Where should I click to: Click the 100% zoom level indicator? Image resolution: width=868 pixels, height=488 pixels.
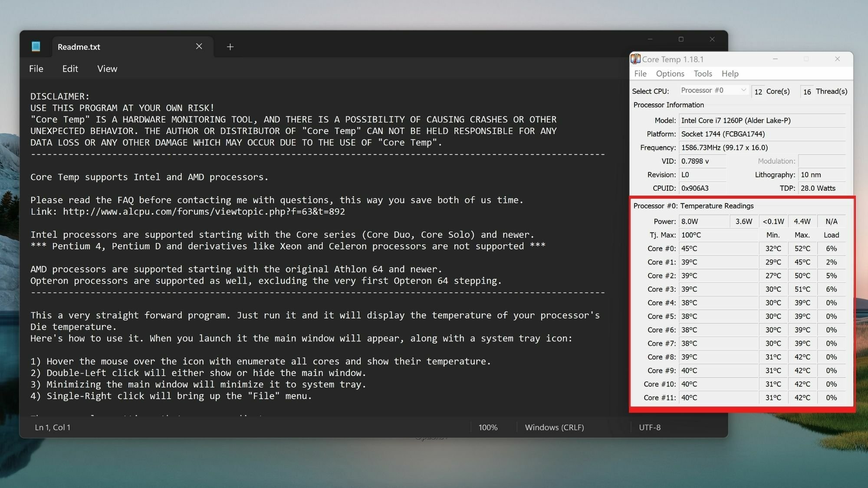488,427
